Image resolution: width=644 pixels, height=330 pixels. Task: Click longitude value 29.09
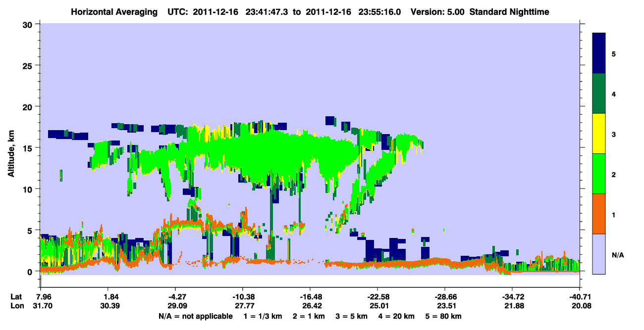[x=177, y=306]
